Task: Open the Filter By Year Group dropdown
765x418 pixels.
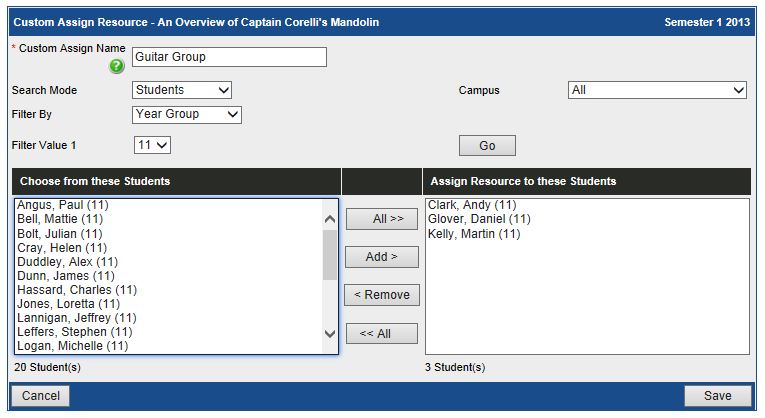Action: (187, 114)
